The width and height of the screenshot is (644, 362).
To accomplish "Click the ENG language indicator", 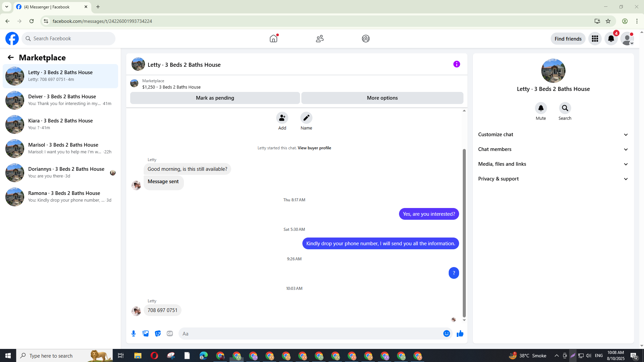I will (x=599, y=356).
